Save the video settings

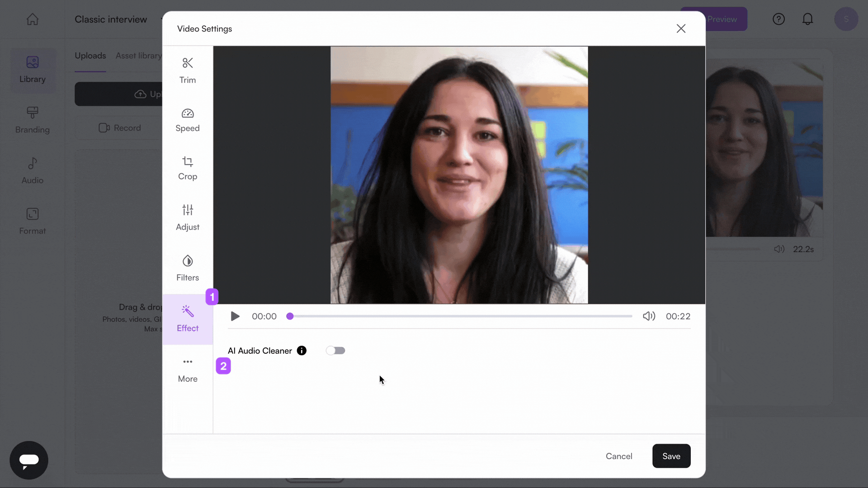pos(671,456)
